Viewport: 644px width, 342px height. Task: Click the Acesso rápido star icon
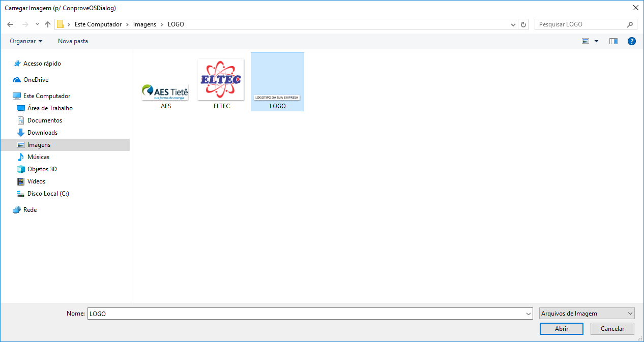[x=17, y=64]
